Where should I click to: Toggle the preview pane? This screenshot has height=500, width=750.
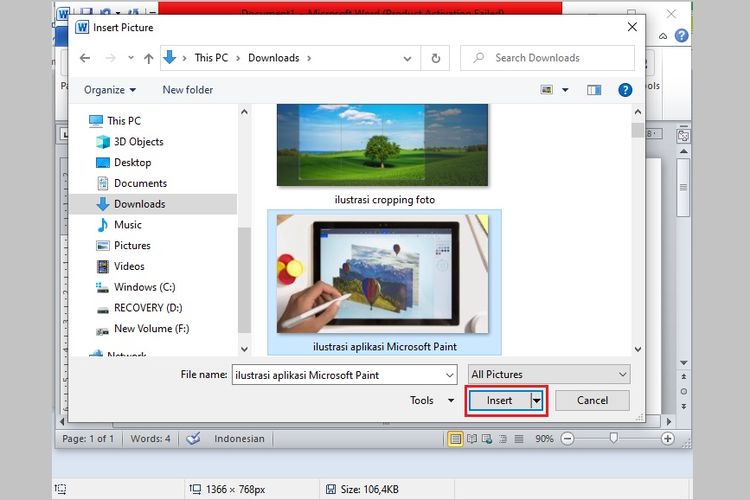click(594, 90)
